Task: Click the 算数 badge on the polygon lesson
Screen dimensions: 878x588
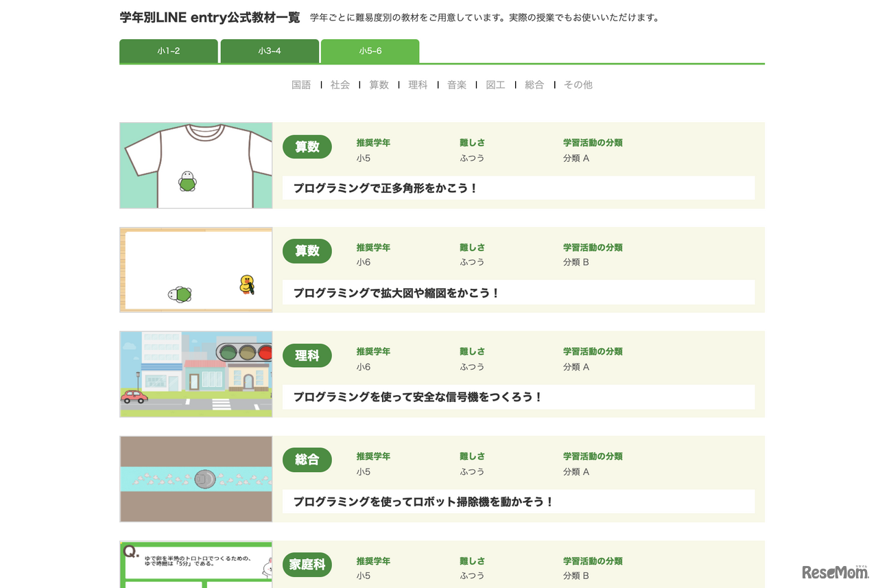Action: [307, 147]
